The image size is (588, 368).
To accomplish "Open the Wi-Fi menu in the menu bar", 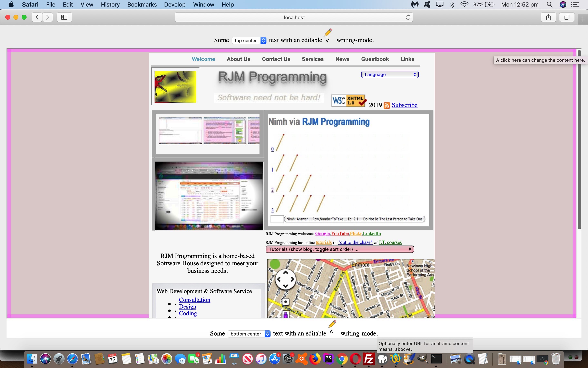I will pos(464,4).
